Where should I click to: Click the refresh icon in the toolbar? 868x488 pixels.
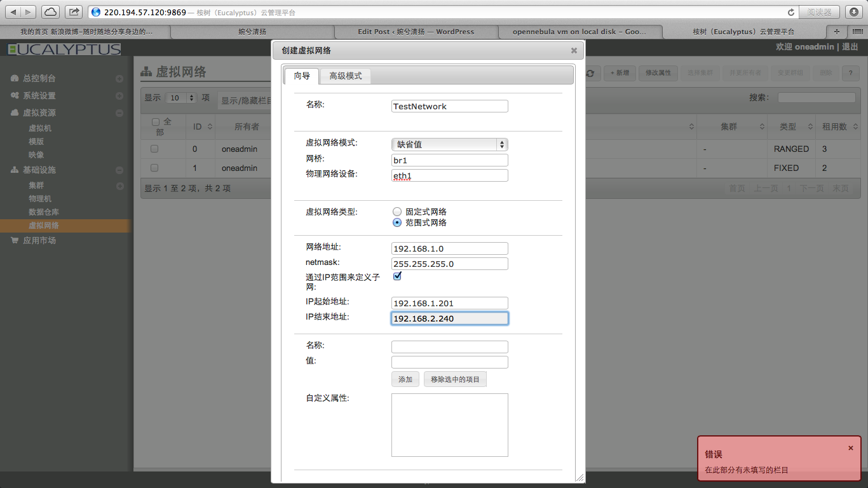[x=590, y=74]
